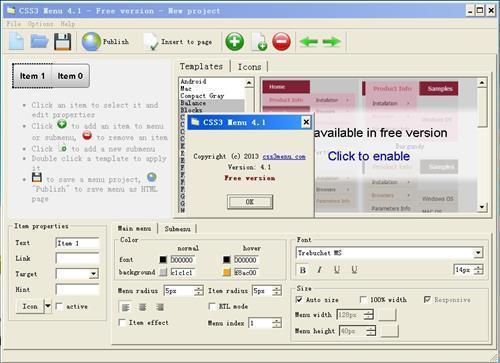Enable the Item effect checkbox
500x363 pixels.
pyautogui.click(x=122, y=323)
